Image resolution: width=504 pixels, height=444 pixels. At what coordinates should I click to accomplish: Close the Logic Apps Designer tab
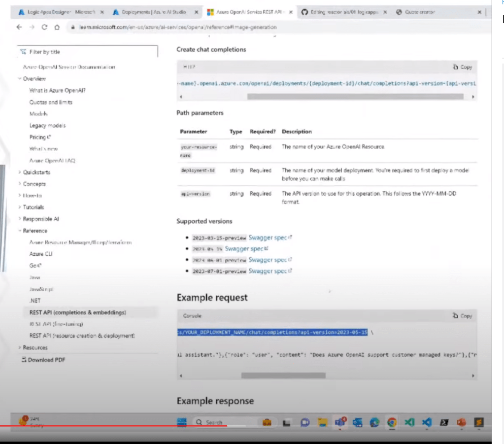tap(102, 12)
